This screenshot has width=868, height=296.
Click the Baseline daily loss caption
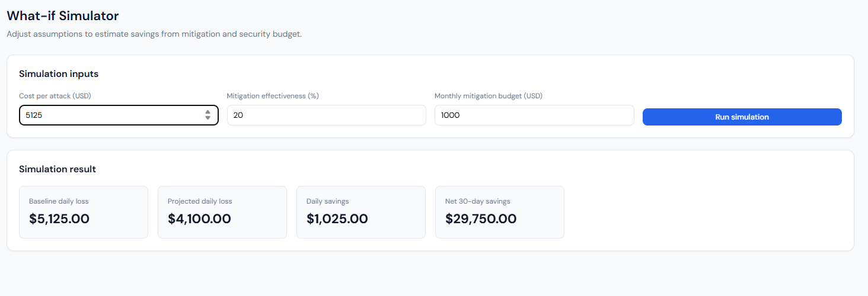(59, 201)
